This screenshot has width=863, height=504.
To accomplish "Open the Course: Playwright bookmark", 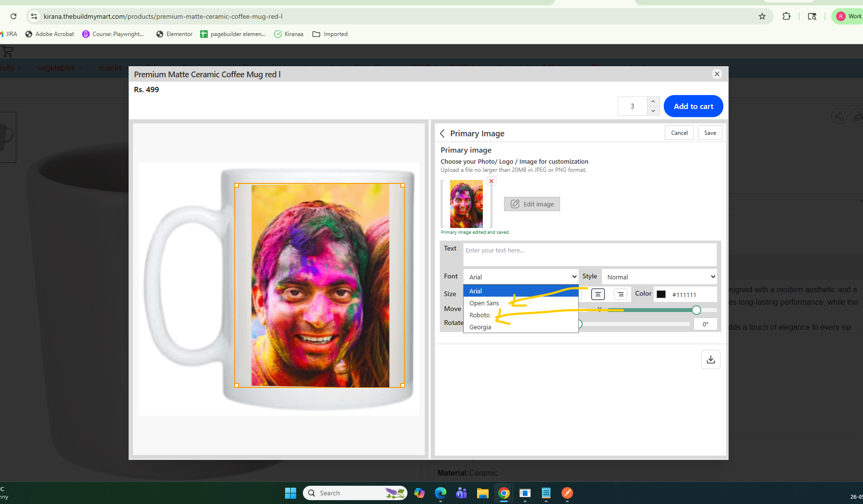I will pyautogui.click(x=113, y=34).
